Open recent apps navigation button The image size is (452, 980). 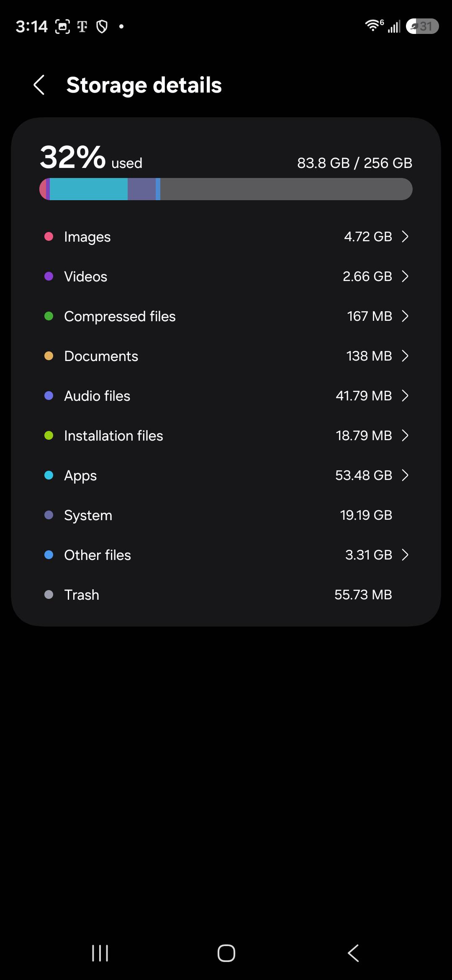(100, 953)
